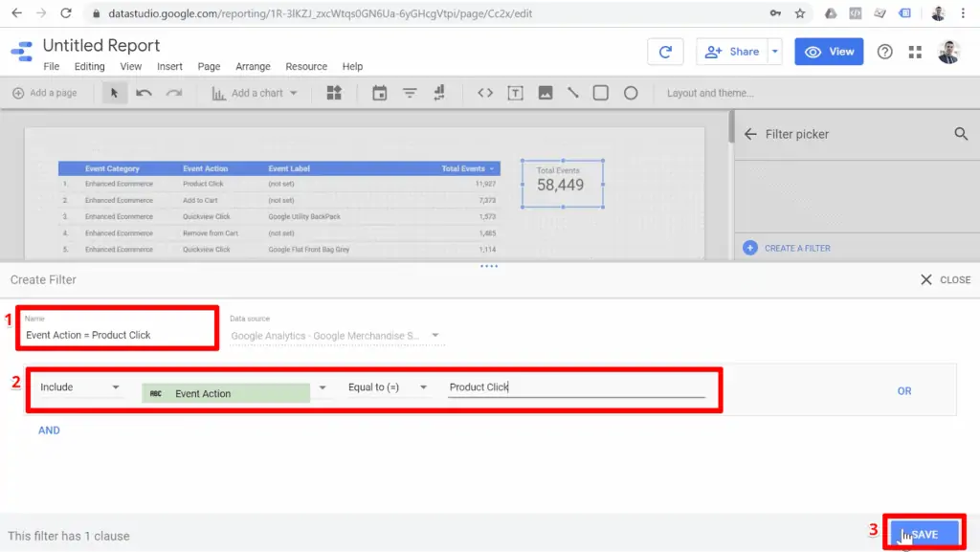980x552 pixels.
Task: Add an OR clause to the filter
Action: click(903, 390)
